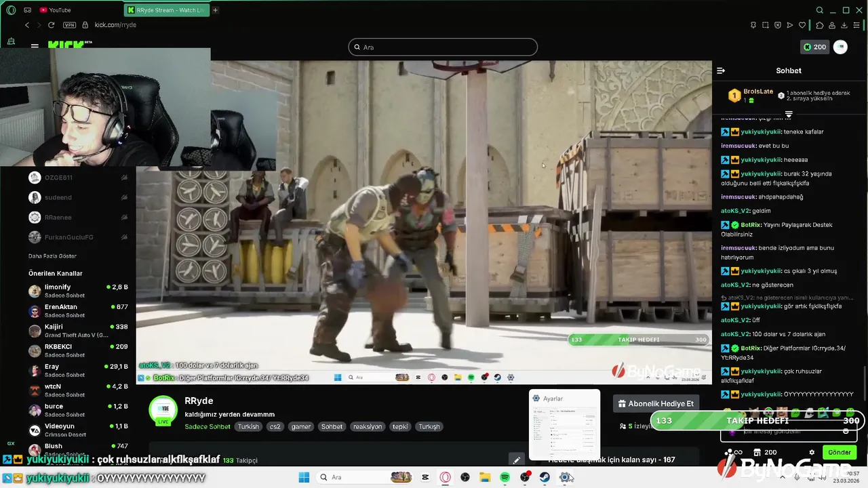Open the extensions cube icon
This screenshot has height=488, width=868.
[820, 25]
